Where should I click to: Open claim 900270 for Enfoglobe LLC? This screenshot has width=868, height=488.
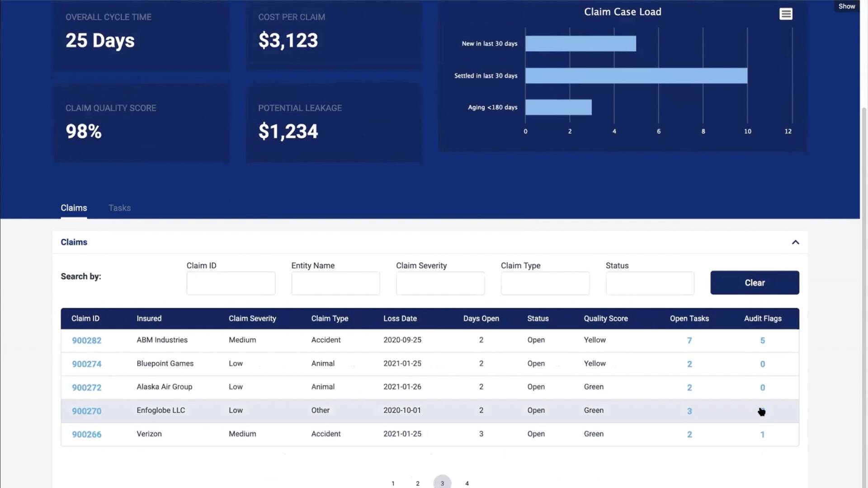point(86,411)
